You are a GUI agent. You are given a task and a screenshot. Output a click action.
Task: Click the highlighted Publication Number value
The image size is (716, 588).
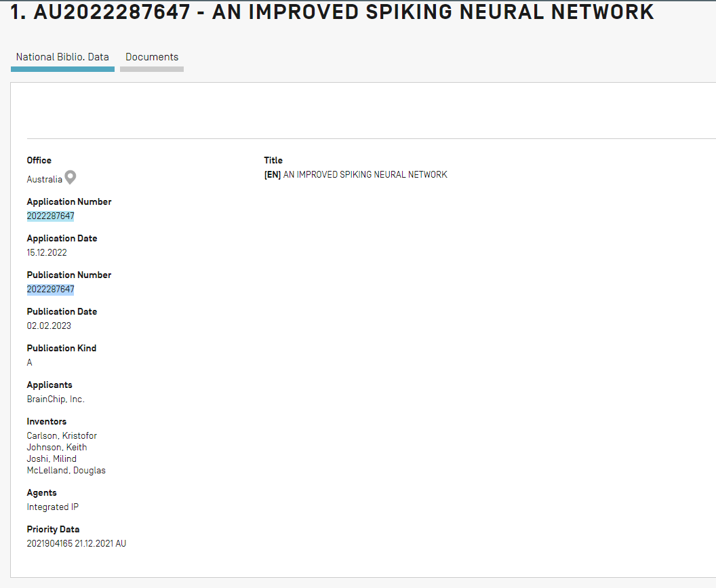tap(51, 290)
